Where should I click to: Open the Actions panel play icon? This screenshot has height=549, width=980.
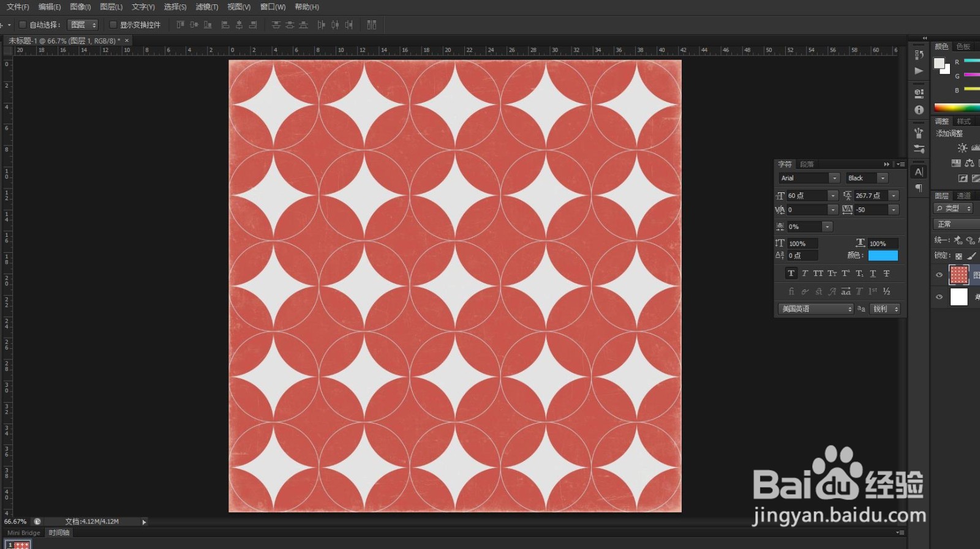click(919, 71)
